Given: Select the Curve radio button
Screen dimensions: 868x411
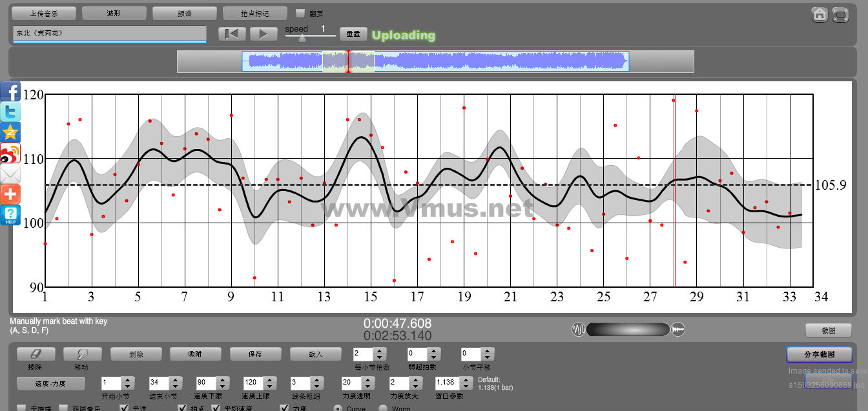Looking at the screenshot, I should (x=338, y=408).
